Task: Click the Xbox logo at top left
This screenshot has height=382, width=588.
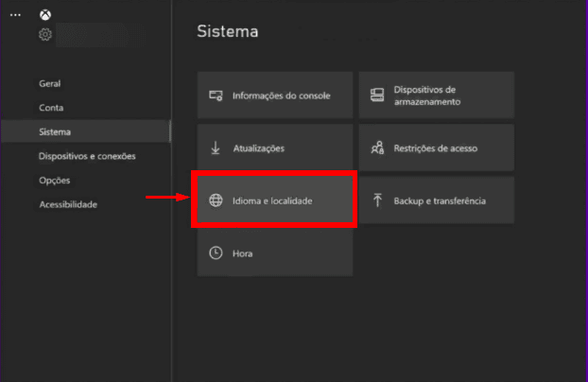Action: point(45,15)
